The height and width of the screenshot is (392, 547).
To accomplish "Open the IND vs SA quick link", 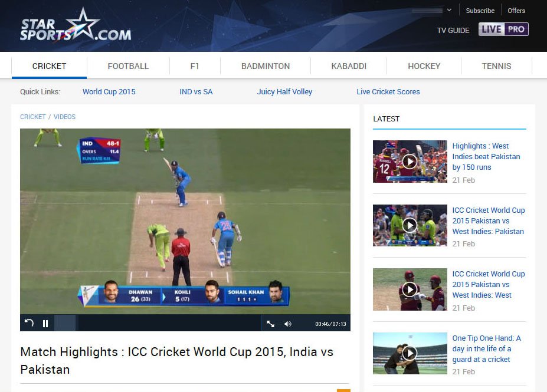I will [196, 91].
